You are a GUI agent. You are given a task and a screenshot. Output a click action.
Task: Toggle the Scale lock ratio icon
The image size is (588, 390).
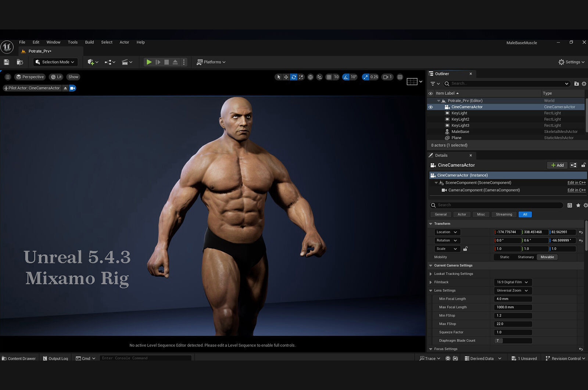(x=465, y=249)
